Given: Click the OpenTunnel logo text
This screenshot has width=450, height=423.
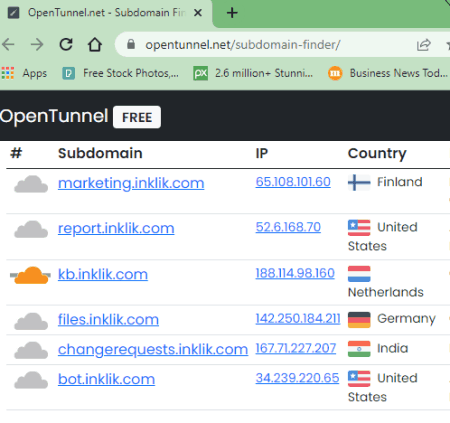Looking at the screenshot, I should (54, 116).
